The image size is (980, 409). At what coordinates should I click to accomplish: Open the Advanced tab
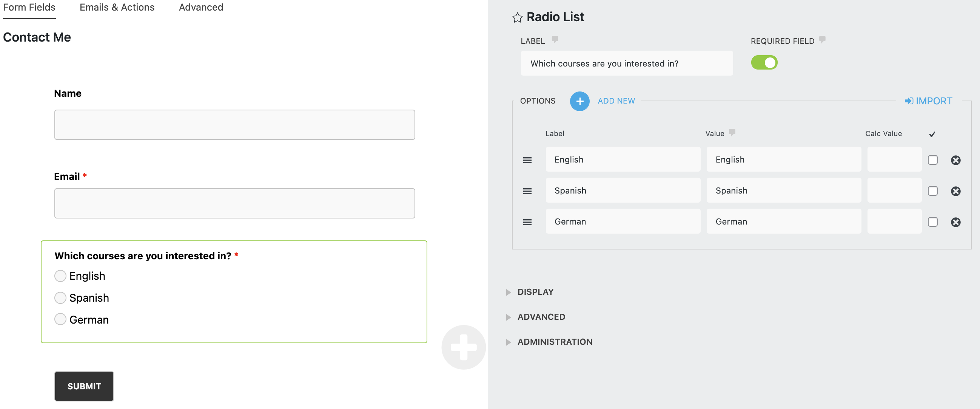(201, 7)
